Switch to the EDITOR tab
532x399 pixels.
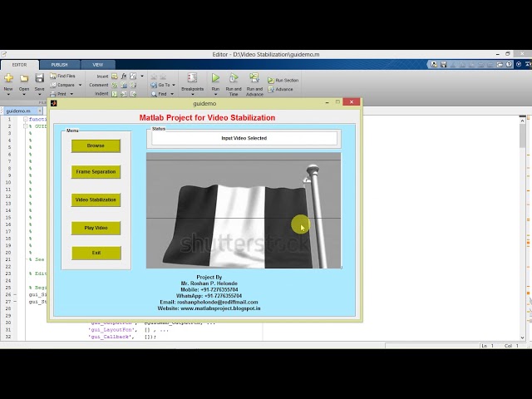coord(20,65)
